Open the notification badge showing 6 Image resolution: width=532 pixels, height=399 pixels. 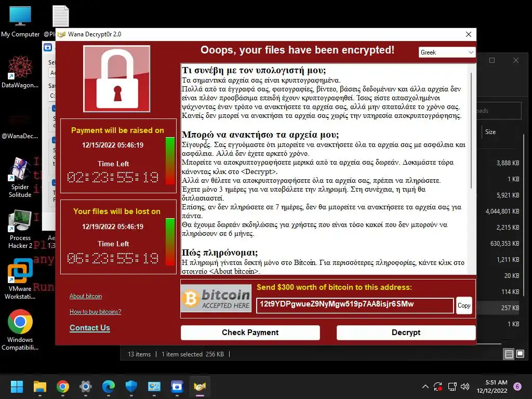tap(517, 387)
